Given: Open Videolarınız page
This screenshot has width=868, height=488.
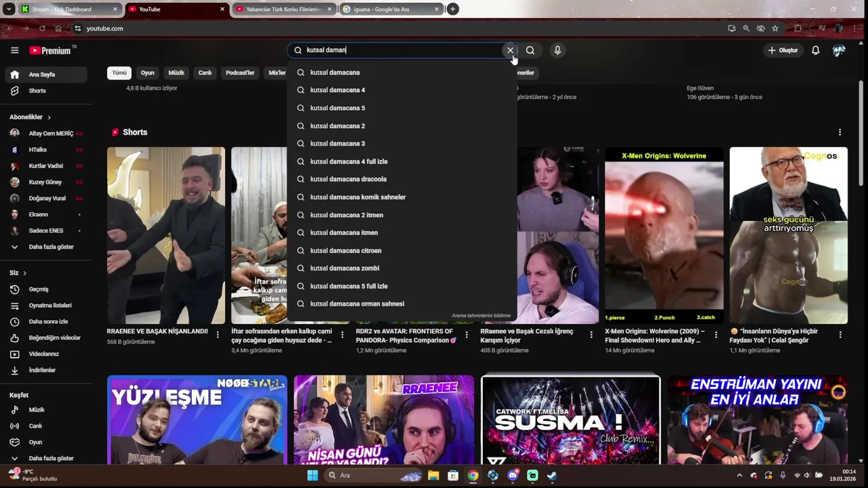Looking at the screenshot, I should [x=46, y=354].
